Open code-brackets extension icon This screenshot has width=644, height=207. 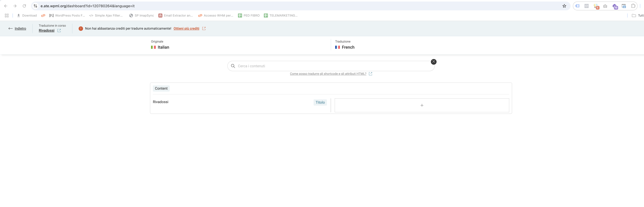click(x=586, y=6)
